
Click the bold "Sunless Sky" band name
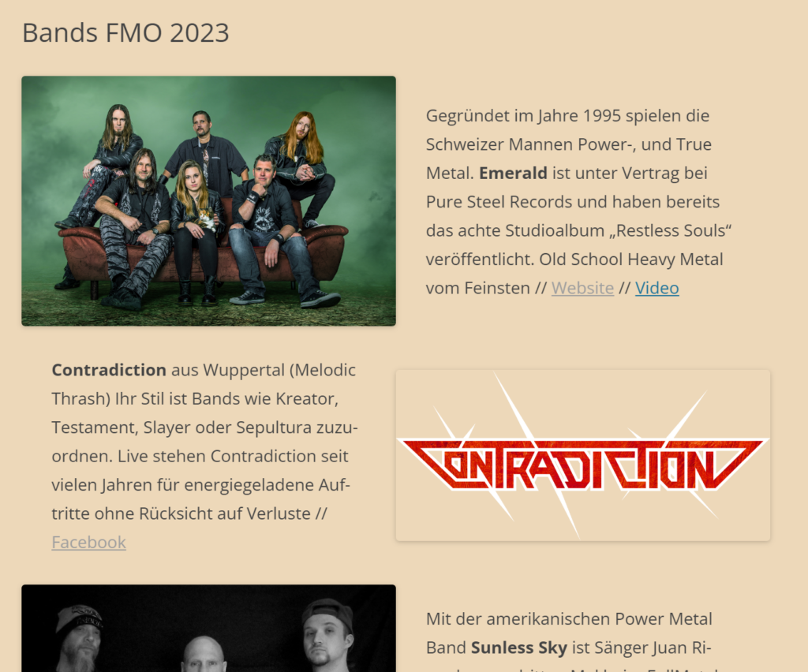(519, 648)
